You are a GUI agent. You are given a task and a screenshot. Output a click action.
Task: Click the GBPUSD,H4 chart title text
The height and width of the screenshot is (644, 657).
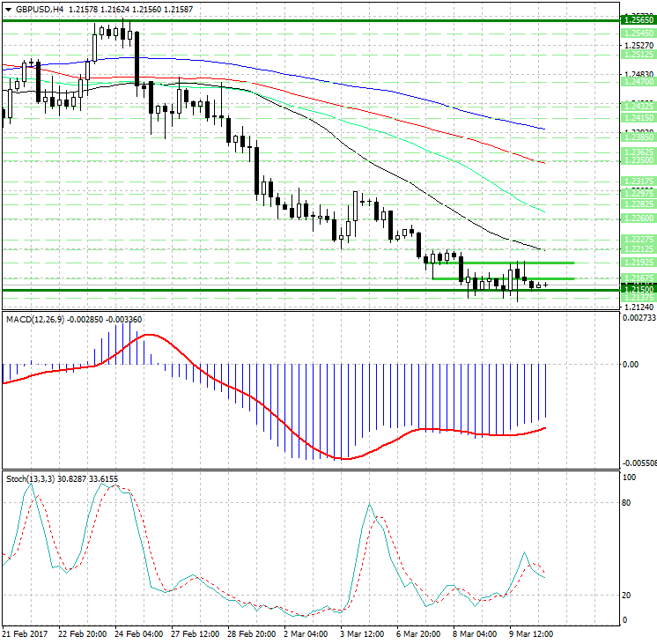[x=40, y=9]
